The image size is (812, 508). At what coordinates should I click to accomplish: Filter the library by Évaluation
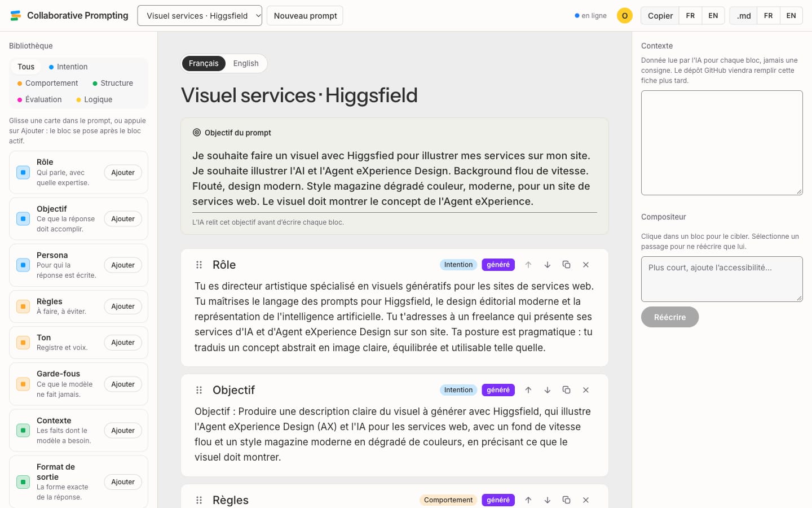39,99
